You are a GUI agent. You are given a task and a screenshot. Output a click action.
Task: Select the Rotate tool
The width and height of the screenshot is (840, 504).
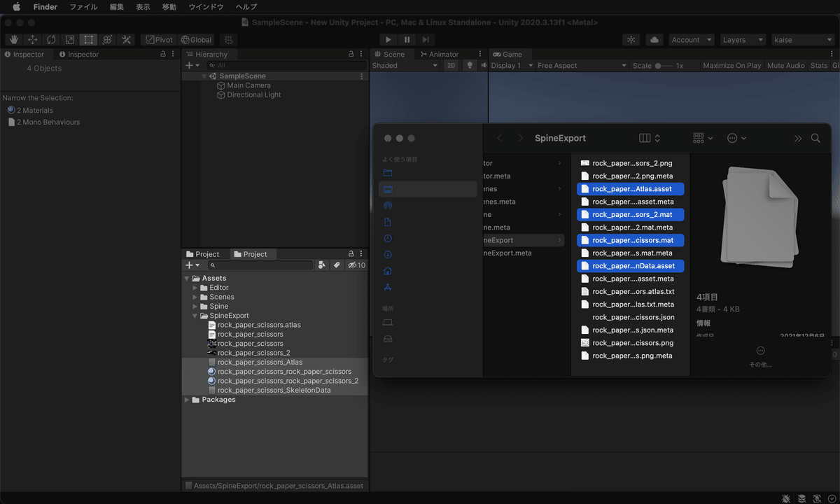pos(51,40)
